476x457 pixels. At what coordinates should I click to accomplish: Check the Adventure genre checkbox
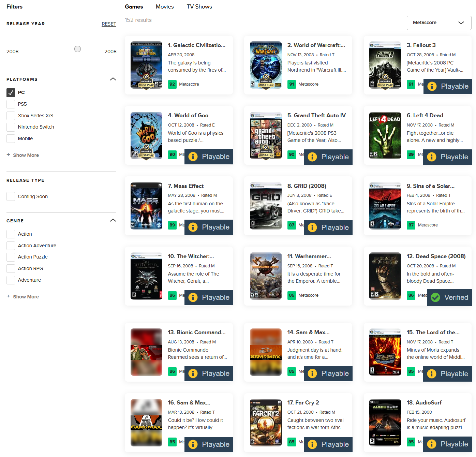click(x=11, y=280)
